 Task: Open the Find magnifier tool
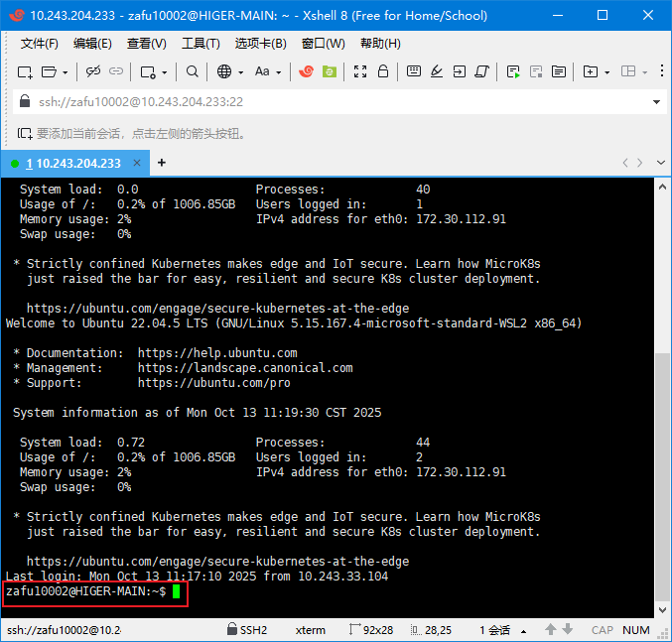click(192, 71)
